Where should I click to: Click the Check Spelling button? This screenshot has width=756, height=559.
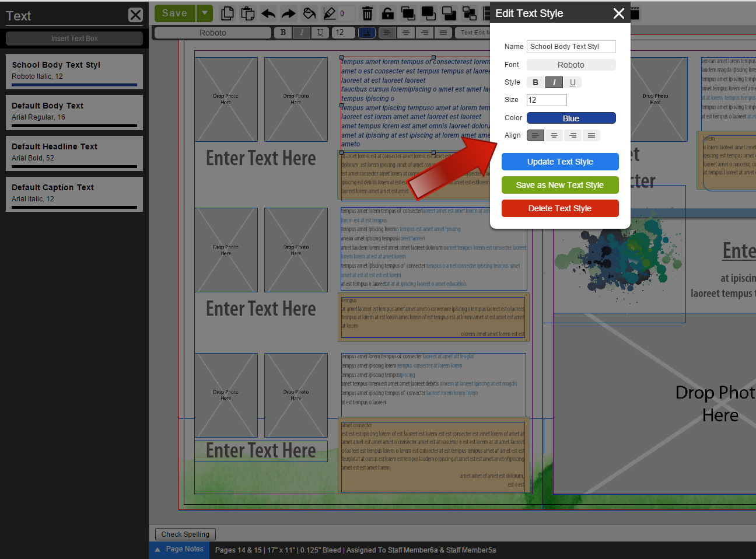point(185,534)
